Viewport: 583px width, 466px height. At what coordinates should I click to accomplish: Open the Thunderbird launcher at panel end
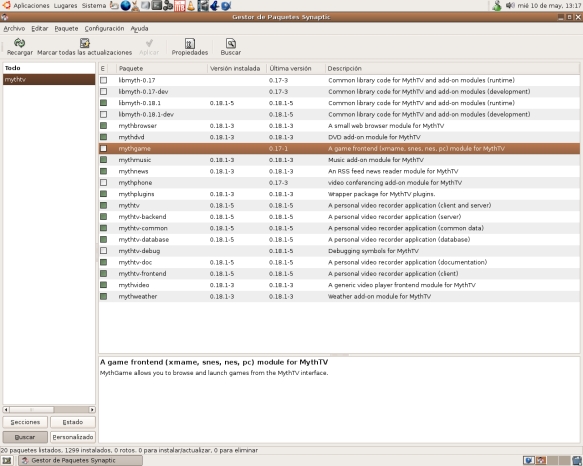click(x=226, y=5)
